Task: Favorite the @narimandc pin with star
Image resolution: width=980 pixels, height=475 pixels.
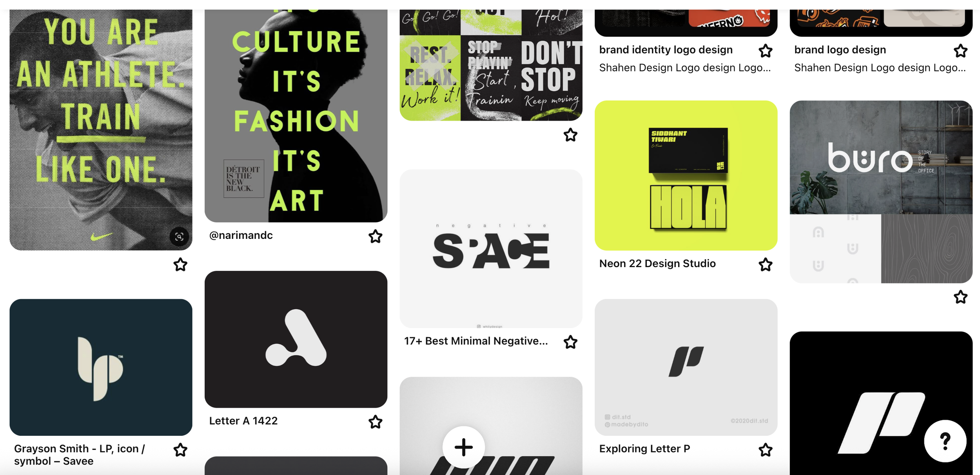Action: click(375, 236)
